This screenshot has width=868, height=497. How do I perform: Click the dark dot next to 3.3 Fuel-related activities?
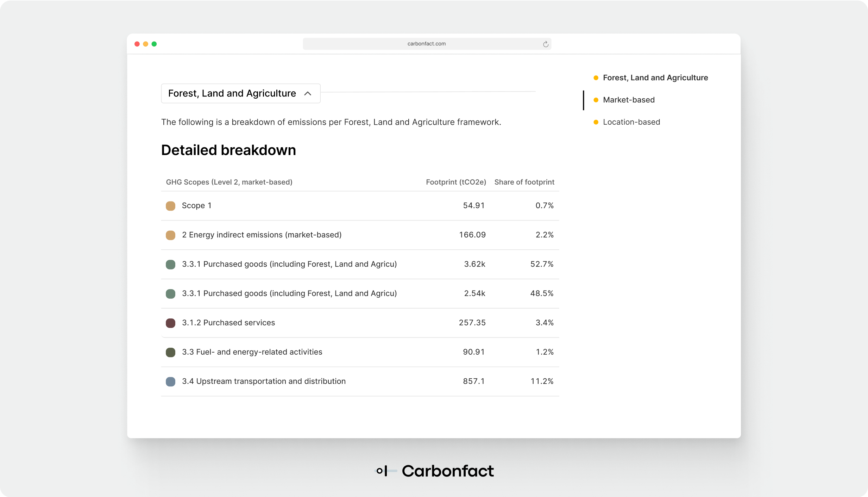click(171, 352)
